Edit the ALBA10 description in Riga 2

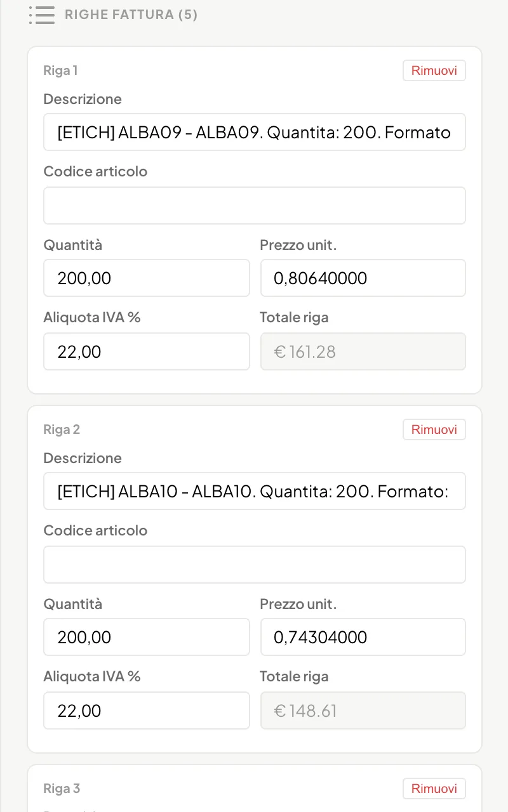255,491
